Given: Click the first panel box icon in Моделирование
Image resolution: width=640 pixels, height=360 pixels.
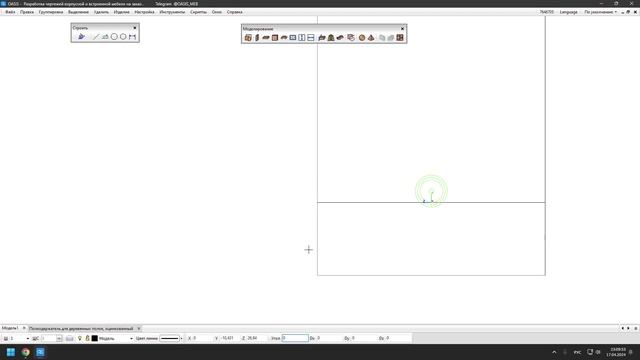Looking at the screenshot, I should (x=248, y=38).
